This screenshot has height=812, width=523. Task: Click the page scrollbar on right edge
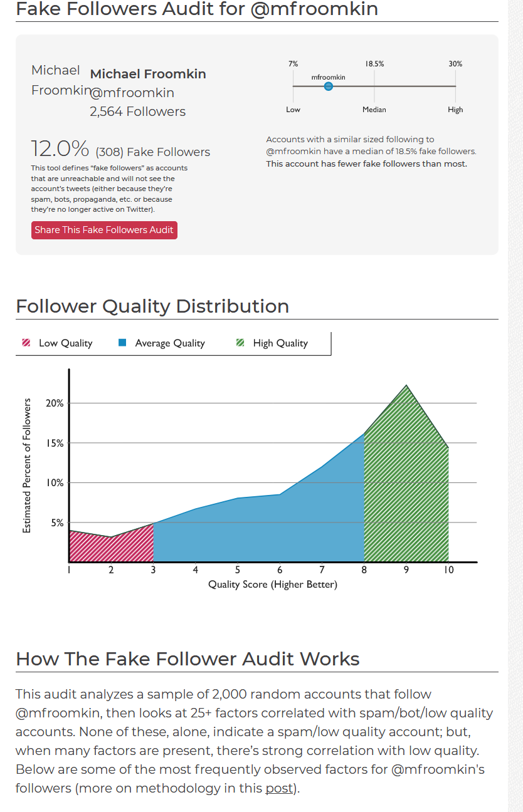pos(515,406)
